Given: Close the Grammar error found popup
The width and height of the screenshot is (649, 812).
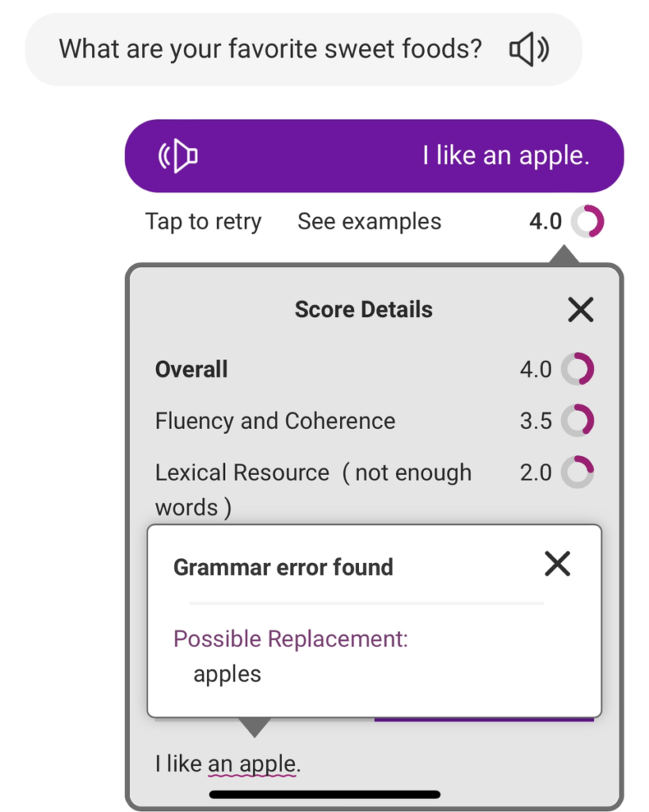Looking at the screenshot, I should click(x=558, y=565).
